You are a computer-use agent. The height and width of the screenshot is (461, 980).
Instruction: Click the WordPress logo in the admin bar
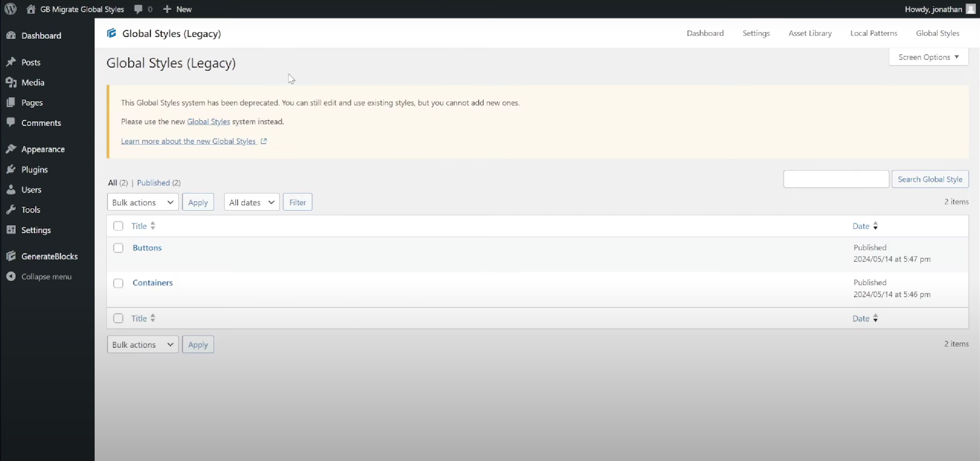(10, 8)
